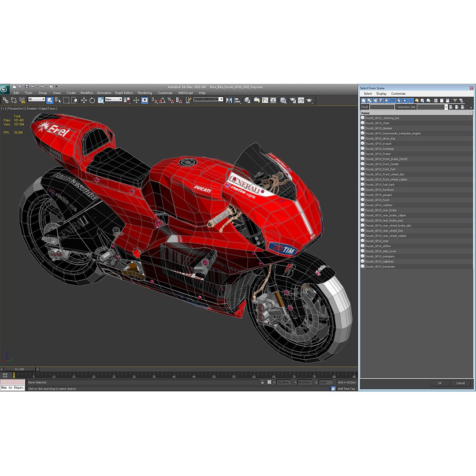Image resolution: width=476 pixels, height=476 pixels.
Task: Toggle the 3D Snaps button
Action: 154,100
